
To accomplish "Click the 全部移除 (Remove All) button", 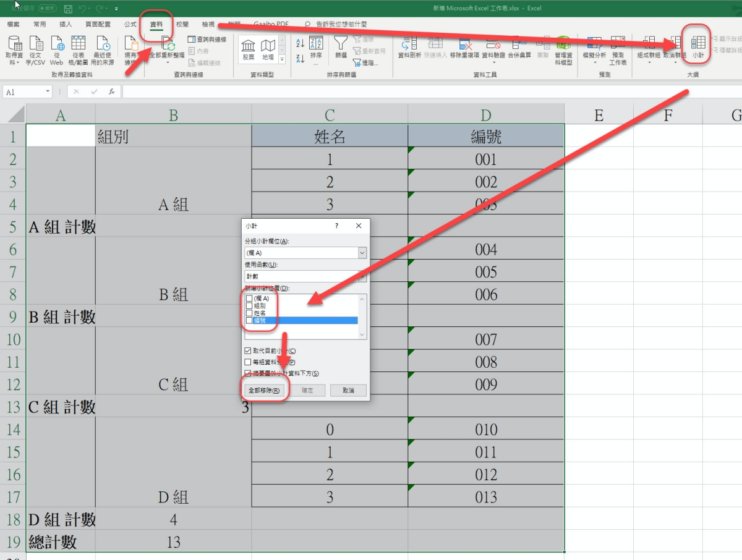I will click(x=264, y=391).
